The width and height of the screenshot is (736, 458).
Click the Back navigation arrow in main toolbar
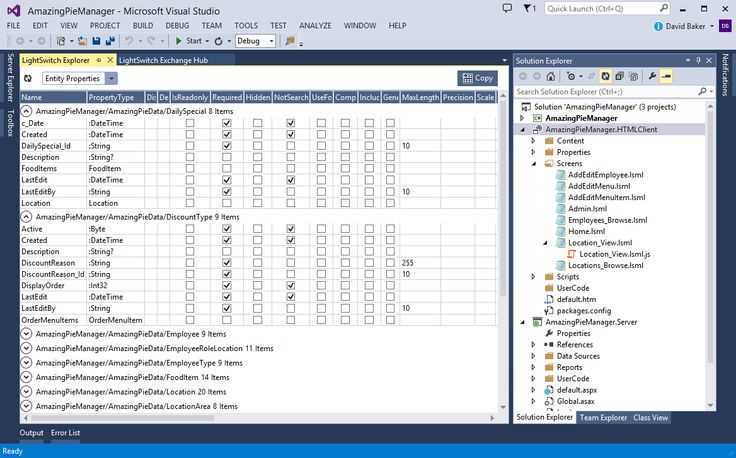click(20, 41)
